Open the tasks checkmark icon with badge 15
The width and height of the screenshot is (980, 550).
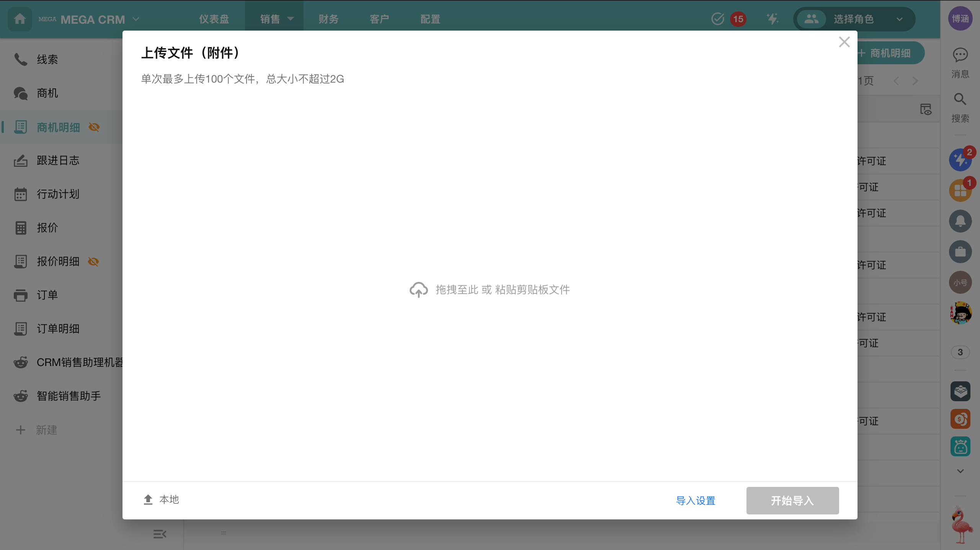[x=718, y=19]
